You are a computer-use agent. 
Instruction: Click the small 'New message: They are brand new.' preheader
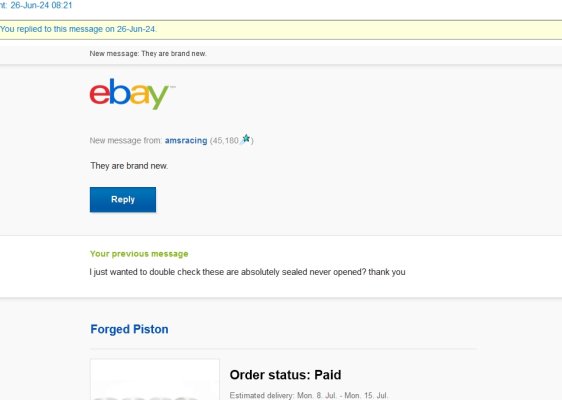click(x=148, y=54)
